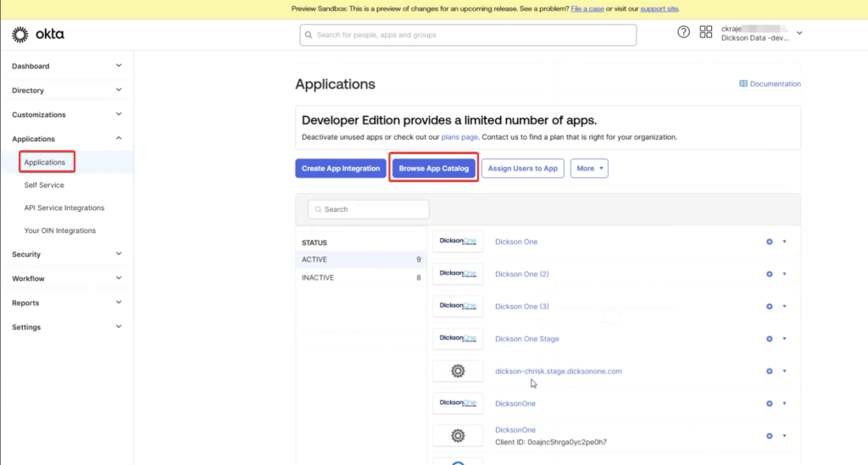Click the Okta logo in header
The width and height of the screenshot is (868, 465).
pyautogui.click(x=38, y=35)
